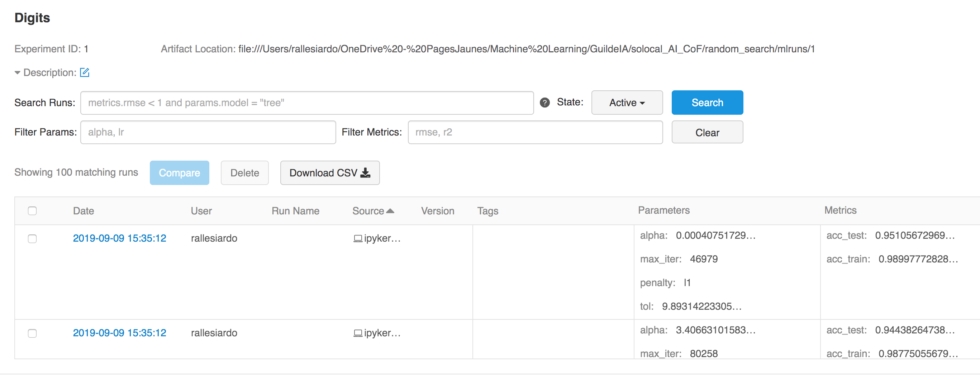Click the Digits experiment title
Screen dimensions: 980x375
[32, 18]
